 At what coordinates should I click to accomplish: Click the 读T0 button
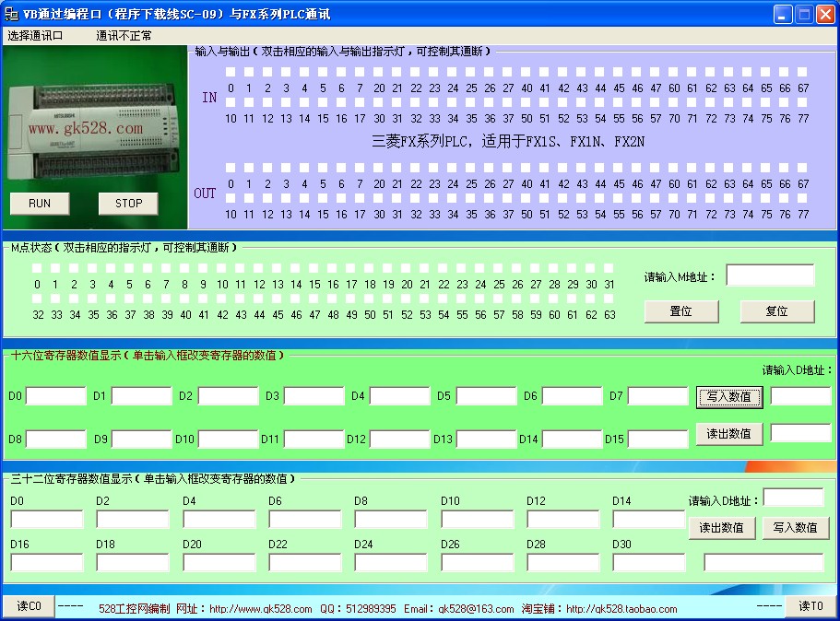[x=810, y=606]
